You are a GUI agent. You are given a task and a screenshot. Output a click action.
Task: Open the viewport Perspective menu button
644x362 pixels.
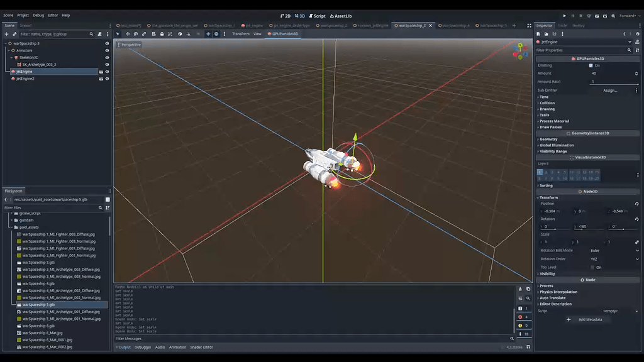pos(129,45)
